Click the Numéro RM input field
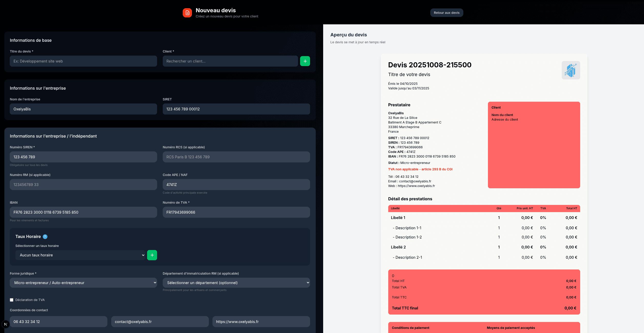Screen dimensions: 644x333 (83, 185)
